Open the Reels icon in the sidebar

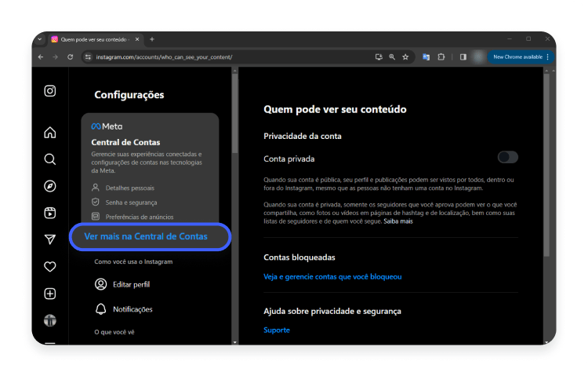[x=50, y=213]
